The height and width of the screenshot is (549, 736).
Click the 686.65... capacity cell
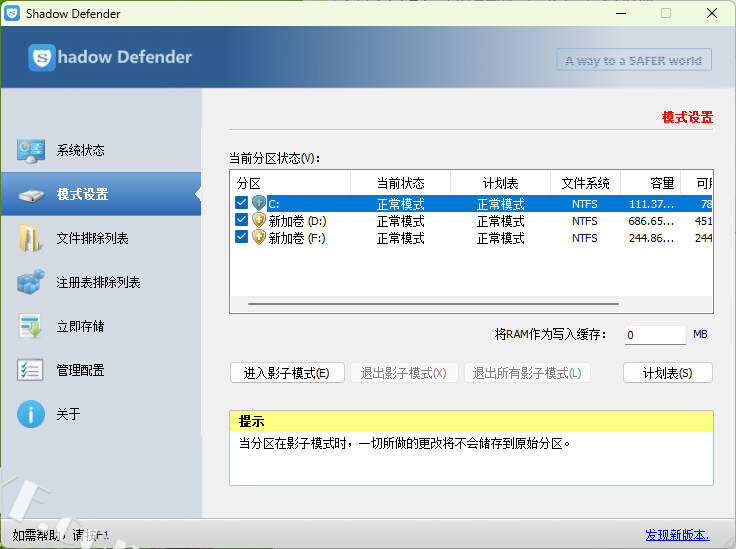click(651, 221)
